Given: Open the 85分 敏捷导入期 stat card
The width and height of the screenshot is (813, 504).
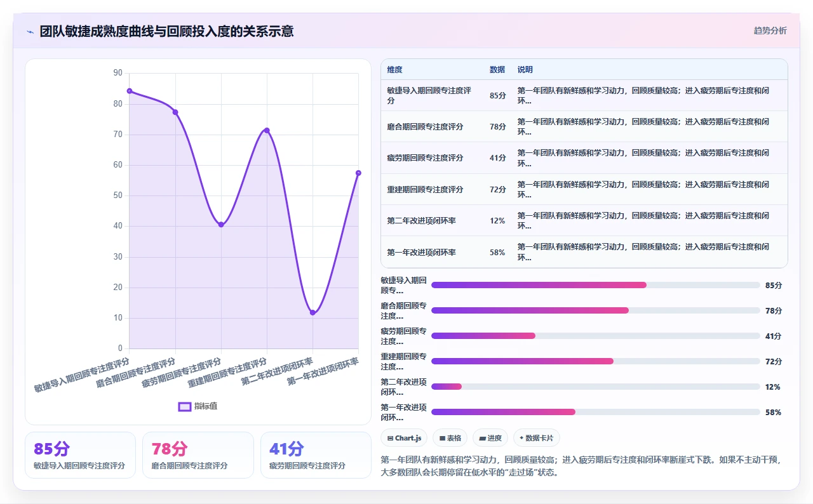Looking at the screenshot, I should point(80,455).
